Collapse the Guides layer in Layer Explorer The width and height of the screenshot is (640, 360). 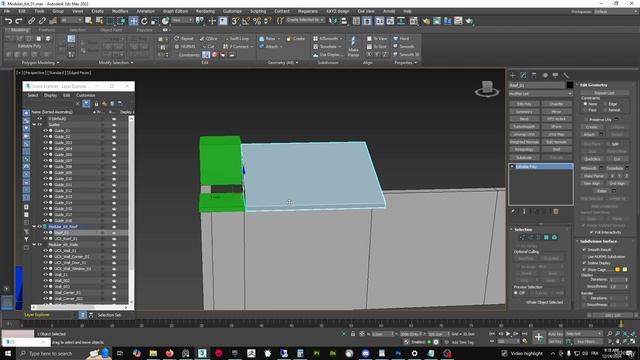[x=34, y=124]
